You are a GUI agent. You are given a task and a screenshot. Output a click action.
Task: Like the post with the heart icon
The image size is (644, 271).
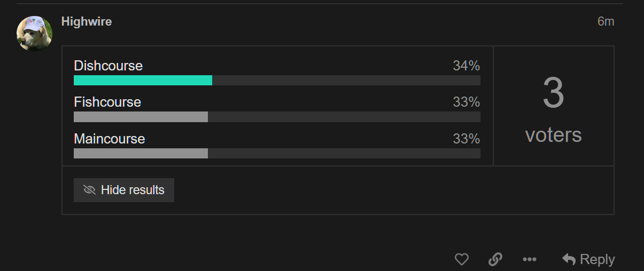pyautogui.click(x=461, y=260)
